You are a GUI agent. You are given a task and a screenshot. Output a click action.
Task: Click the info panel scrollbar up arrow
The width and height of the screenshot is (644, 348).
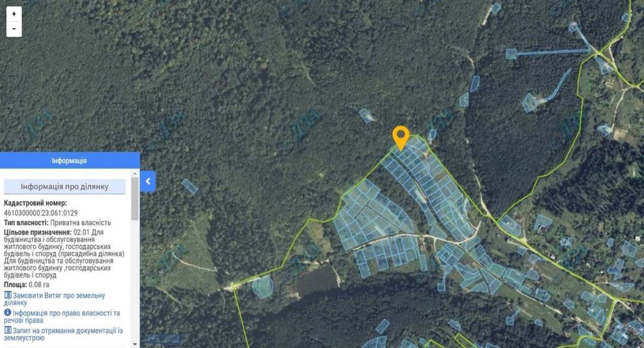click(135, 173)
